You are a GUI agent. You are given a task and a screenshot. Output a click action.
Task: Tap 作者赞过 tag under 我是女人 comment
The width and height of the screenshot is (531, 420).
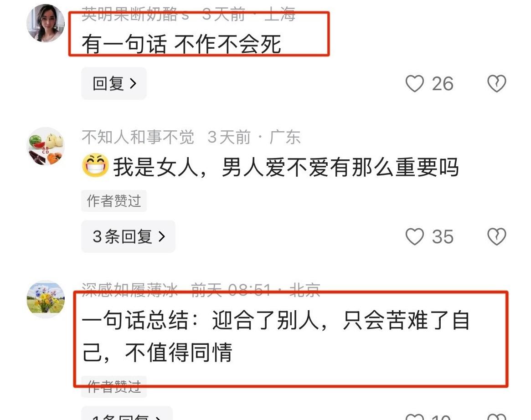pyautogui.click(x=114, y=201)
